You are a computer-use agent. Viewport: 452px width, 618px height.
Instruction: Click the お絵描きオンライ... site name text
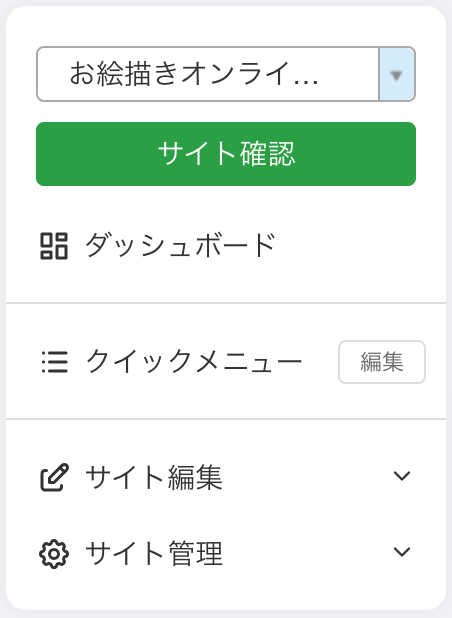point(193,74)
